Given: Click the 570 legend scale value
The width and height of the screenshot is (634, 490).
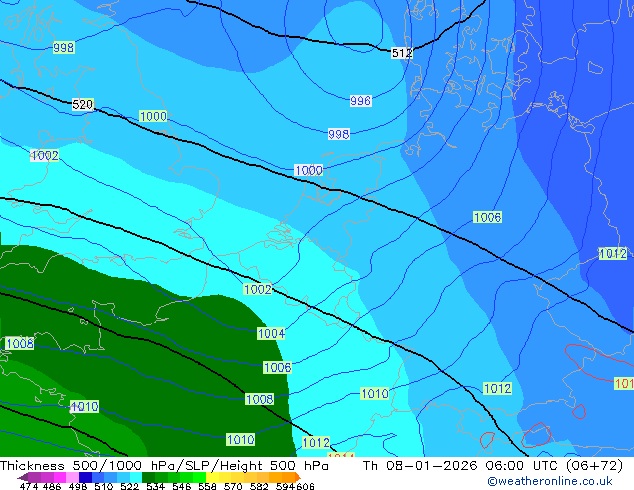Looking at the screenshot, I should point(233,486).
